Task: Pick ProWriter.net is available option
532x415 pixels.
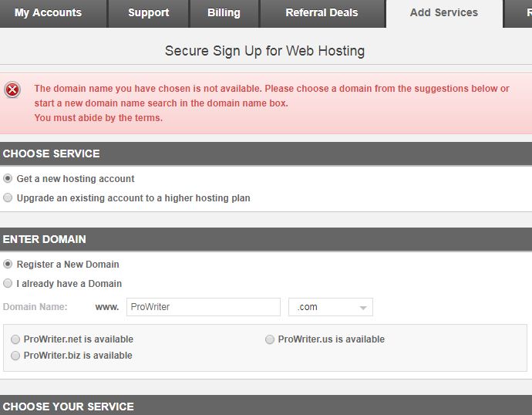Action: [15, 339]
